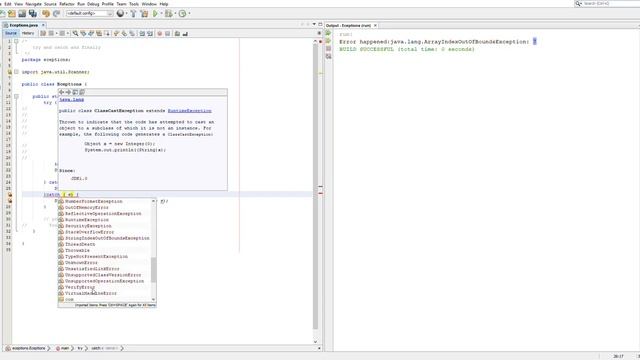Screen dimensions: 640x360
Task: Click the Back arrow in Javadoc popup
Action: click(62, 92)
